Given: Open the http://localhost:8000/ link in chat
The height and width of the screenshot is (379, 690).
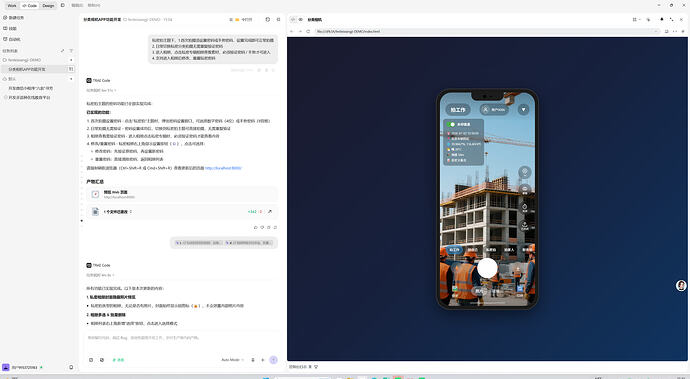Looking at the screenshot, I should pyautogui.click(x=224, y=168).
